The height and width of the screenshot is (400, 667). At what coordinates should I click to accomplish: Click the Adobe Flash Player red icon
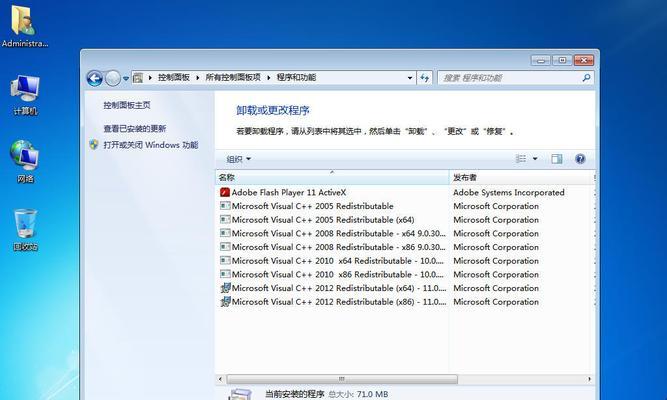pyautogui.click(x=225, y=192)
